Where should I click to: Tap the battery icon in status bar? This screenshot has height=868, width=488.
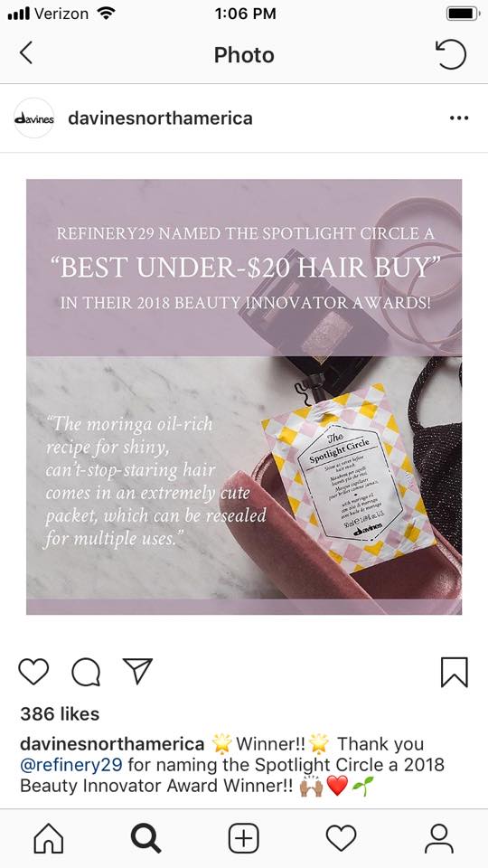[x=463, y=14]
